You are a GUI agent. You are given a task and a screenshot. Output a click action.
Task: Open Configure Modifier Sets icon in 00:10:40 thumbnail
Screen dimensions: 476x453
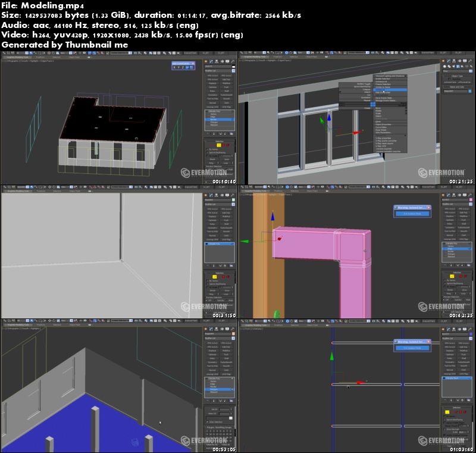231,134
